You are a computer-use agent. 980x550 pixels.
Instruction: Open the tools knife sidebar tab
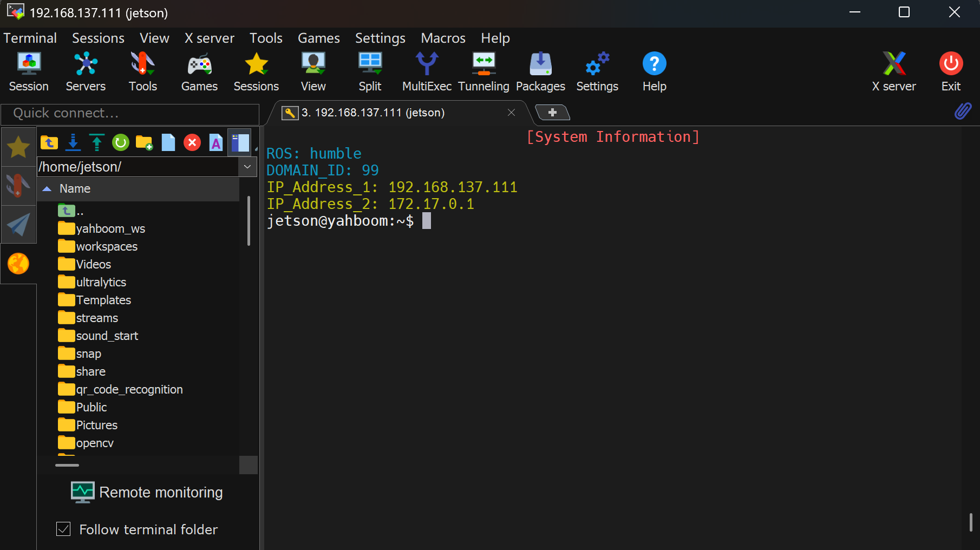click(x=18, y=186)
